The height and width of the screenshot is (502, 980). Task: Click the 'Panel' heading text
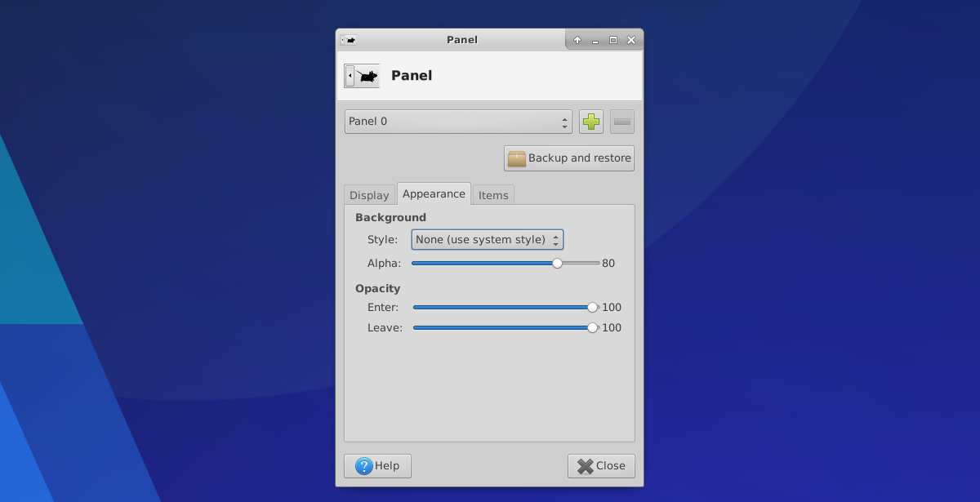pos(412,76)
